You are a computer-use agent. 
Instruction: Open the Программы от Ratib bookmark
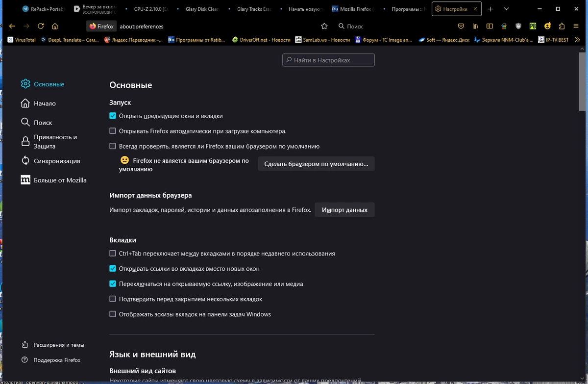[x=196, y=40]
